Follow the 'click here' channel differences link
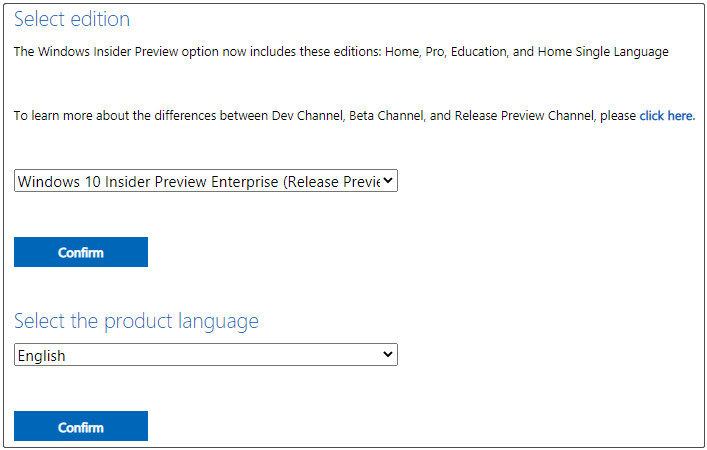 click(x=667, y=116)
